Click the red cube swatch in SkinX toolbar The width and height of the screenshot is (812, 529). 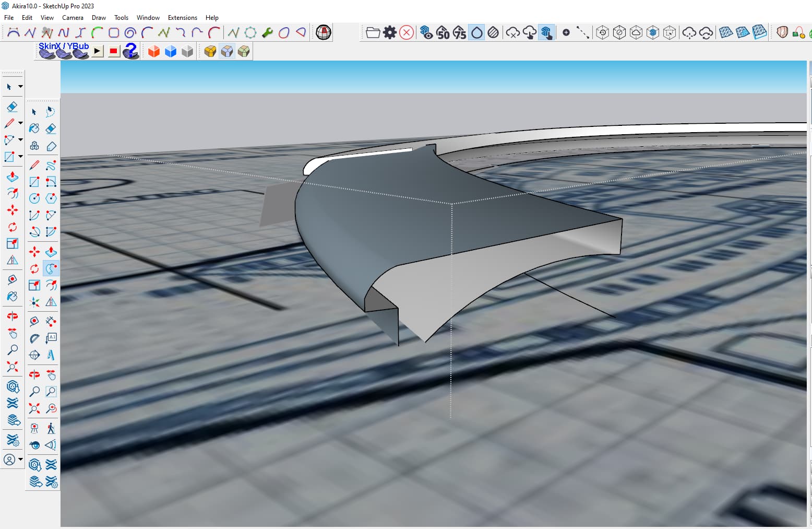tap(153, 51)
